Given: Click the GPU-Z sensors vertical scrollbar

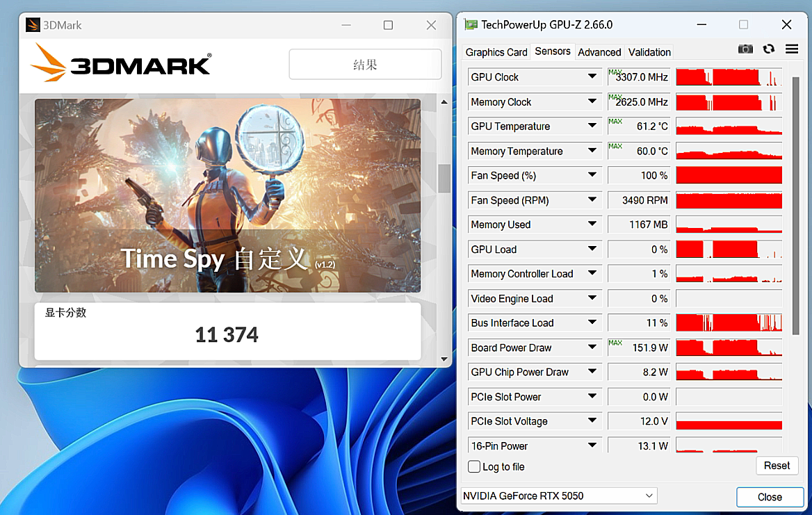Looking at the screenshot, I should pos(796,206).
